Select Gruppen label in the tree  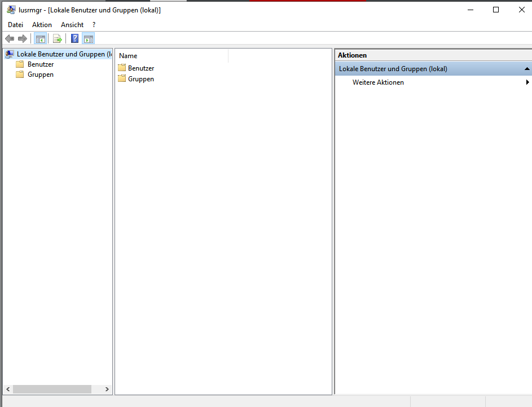pyautogui.click(x=41, y=75)
